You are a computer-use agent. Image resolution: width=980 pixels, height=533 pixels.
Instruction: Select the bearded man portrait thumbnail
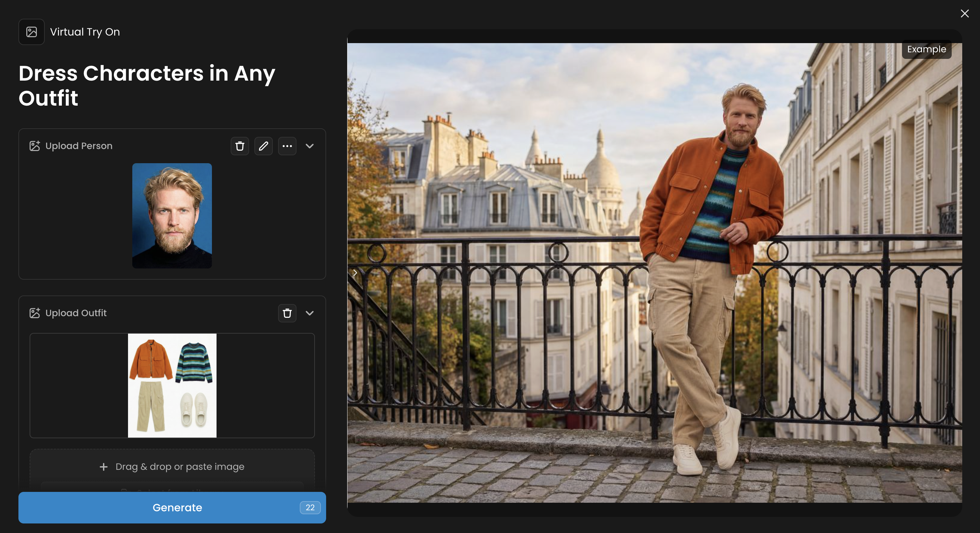[x=172, y=216]
